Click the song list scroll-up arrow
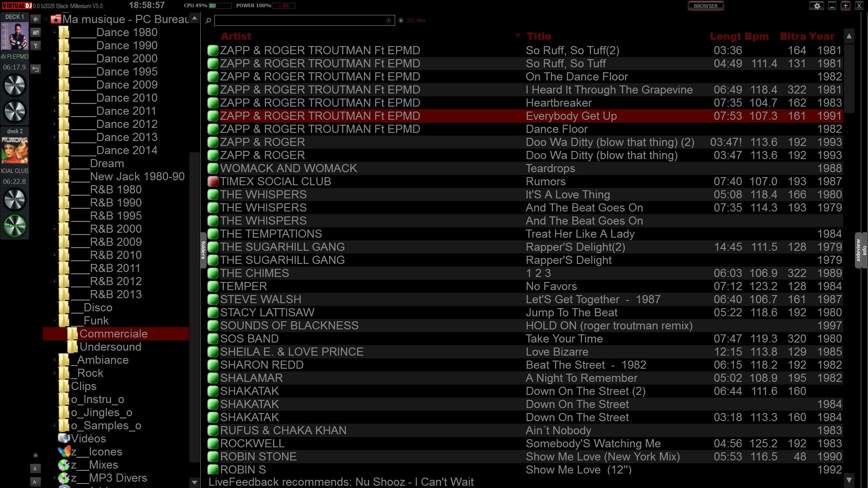The height and width of the screenshot is (488, 868). [x=849, y=36]
